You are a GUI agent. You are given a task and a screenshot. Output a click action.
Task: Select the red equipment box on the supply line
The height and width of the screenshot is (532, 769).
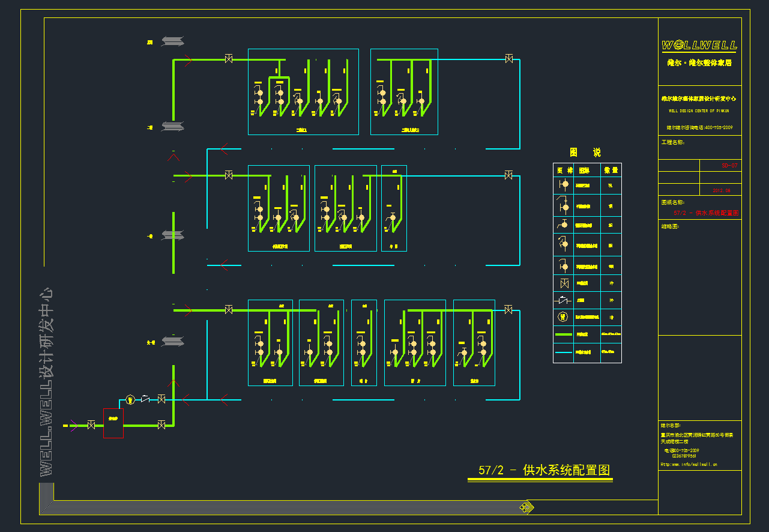click(113, 423)
